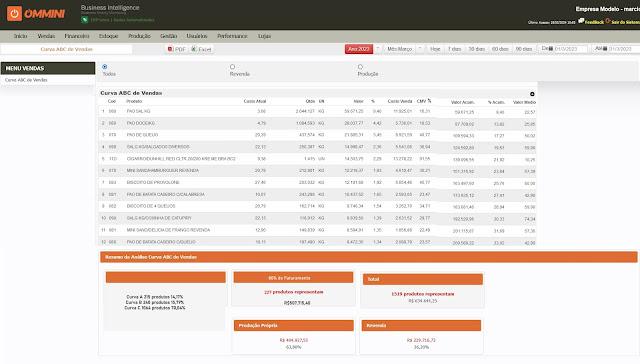Click the Revenda summary card header

coord(421,326)
